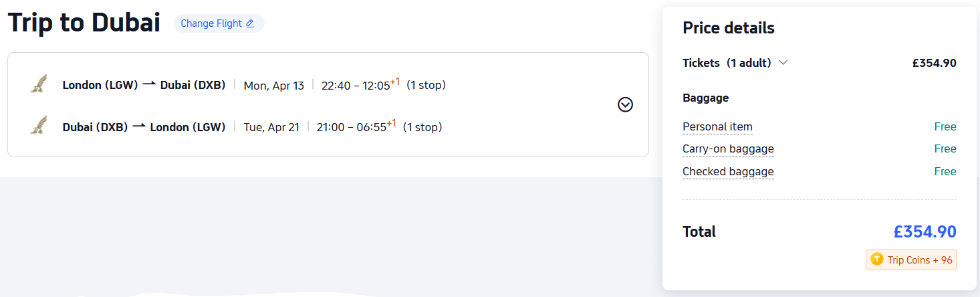Click the return flight's (1 stop) label
Viewport: 980px width, 297px height.
click(x=422, y=127)
